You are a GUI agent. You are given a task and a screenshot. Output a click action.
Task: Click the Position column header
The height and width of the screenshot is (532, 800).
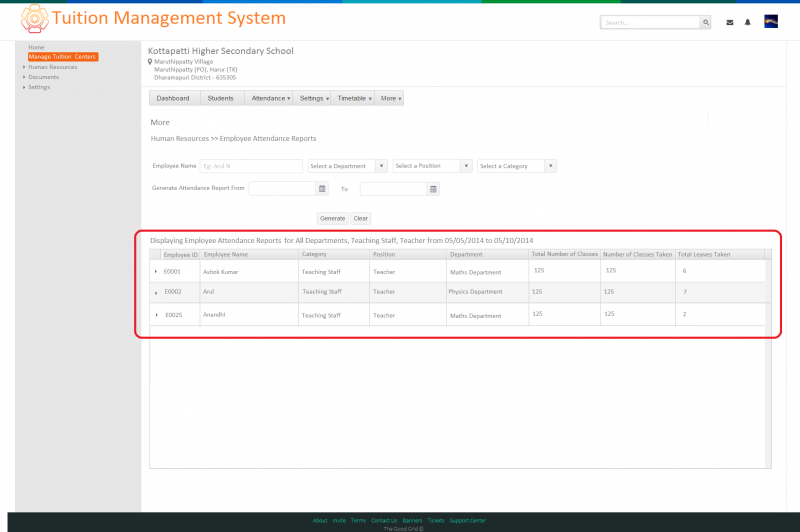(408, 255)
